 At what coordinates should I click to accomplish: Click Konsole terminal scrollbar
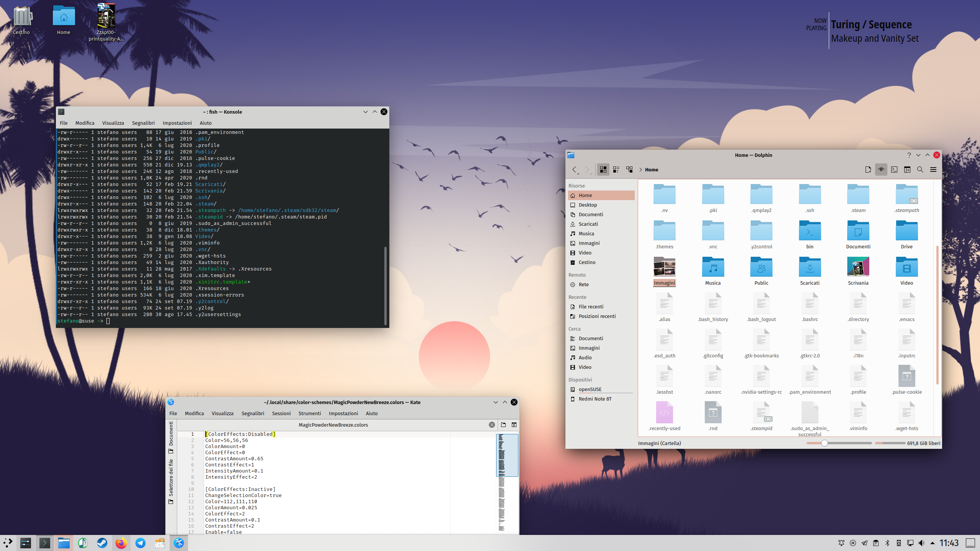[x=385, y=285]
